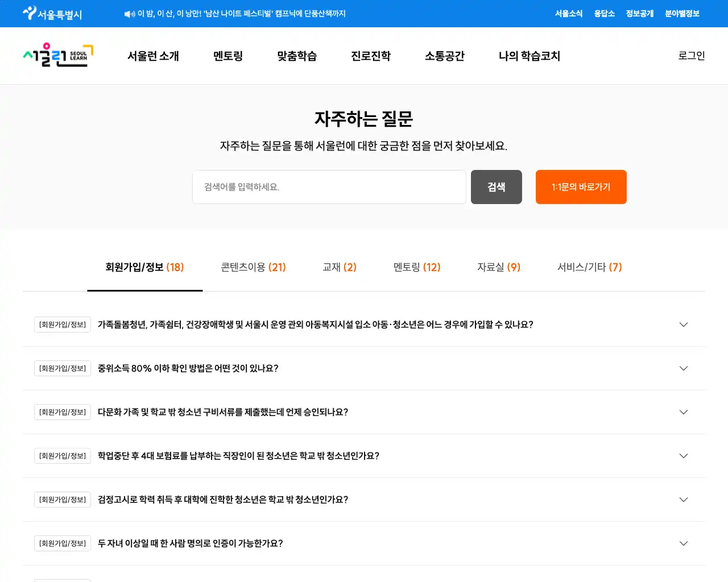
Task: Open the 진로진학 menu
Action: pos(371,56)
